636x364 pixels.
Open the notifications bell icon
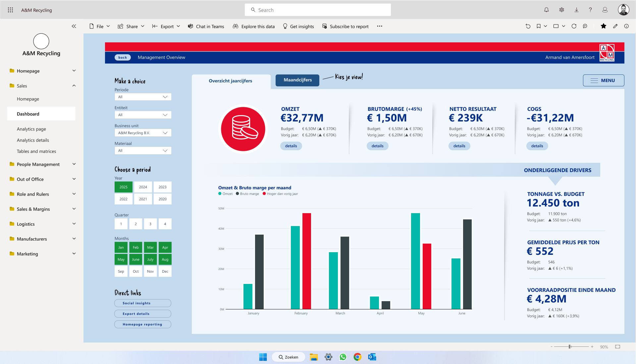coord(547,10)
